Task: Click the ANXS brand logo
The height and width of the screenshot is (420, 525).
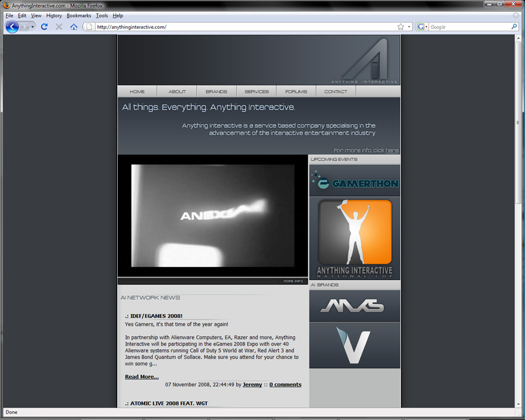Action: point(354,306)
